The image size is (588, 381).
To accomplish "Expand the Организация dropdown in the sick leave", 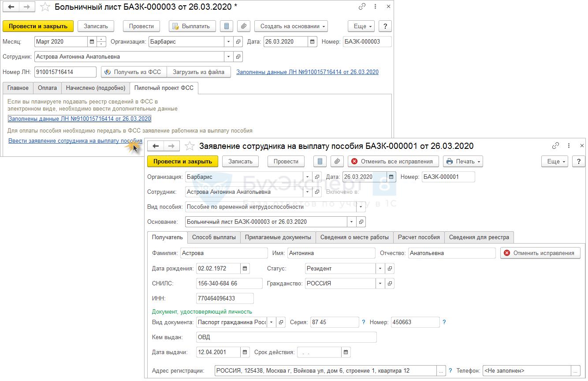I will [228, 42].
